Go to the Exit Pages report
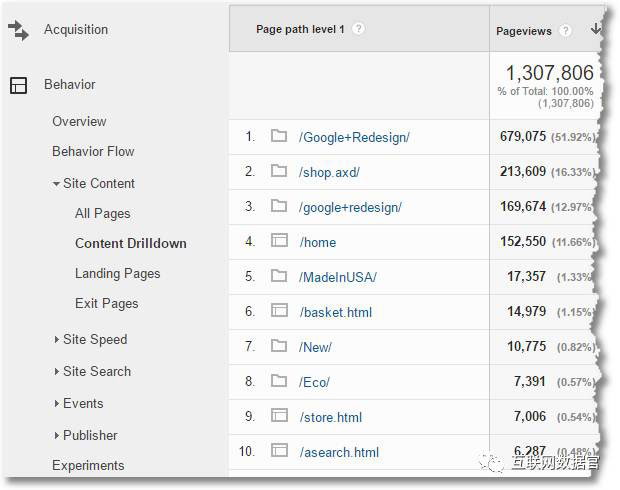Viewport: 620px width, 490px height. [x=106, y=303]
